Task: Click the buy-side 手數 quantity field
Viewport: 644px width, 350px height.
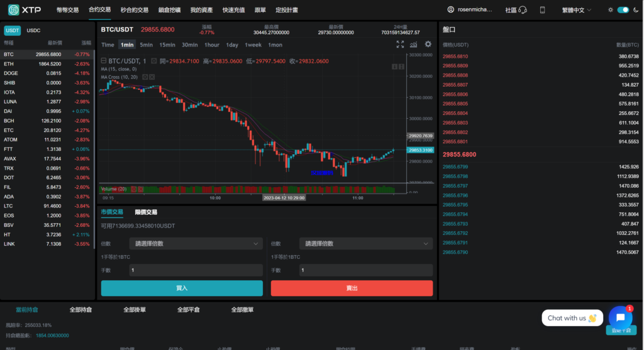Action: point(196,270)
